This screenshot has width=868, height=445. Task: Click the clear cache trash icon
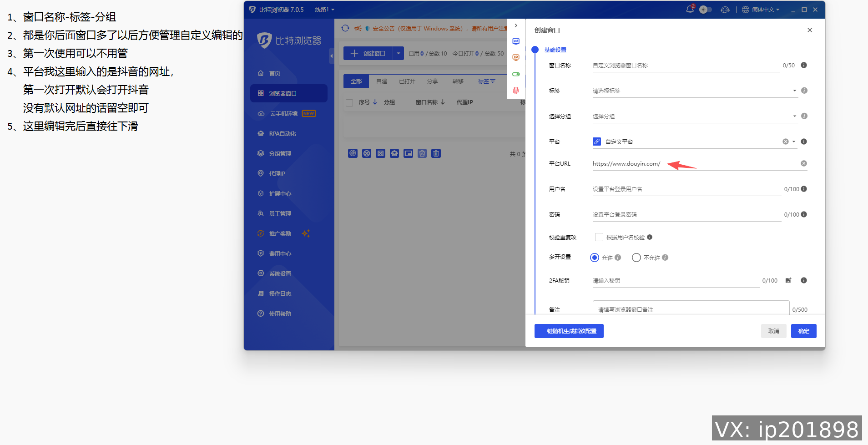click(x=422, y=153)
